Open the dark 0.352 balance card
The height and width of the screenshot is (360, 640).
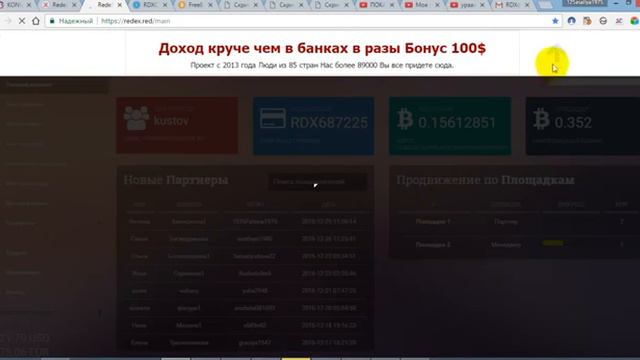click(583, 125)
